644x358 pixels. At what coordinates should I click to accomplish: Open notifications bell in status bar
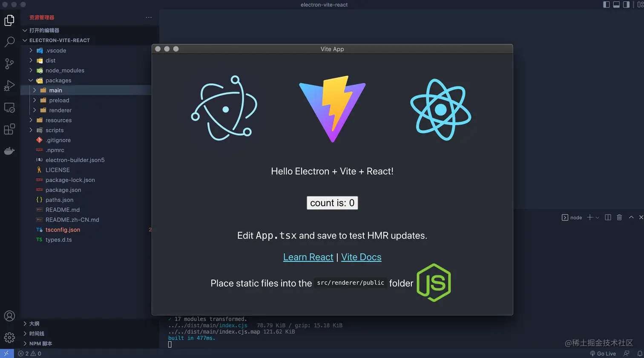[x=639, y=353]
